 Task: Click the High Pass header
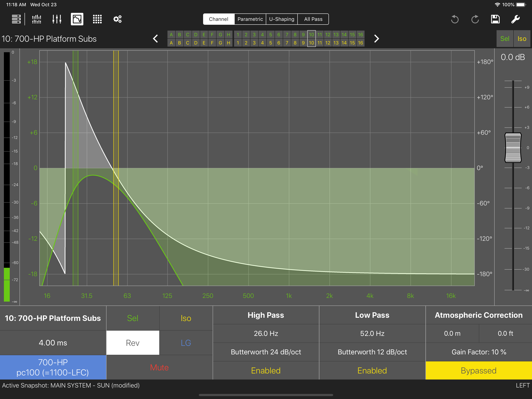click(266, 315)
